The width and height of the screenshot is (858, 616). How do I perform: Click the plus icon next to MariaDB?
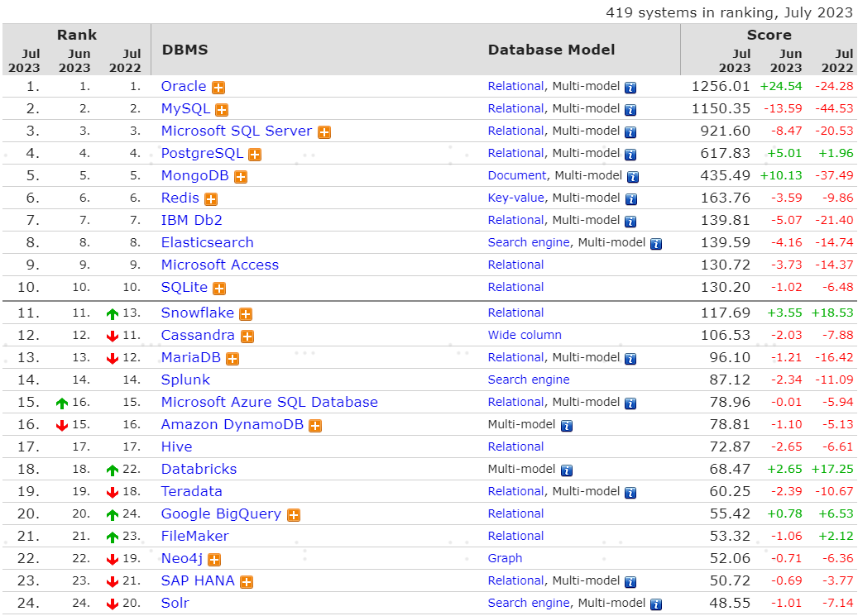tap(232, 360)
